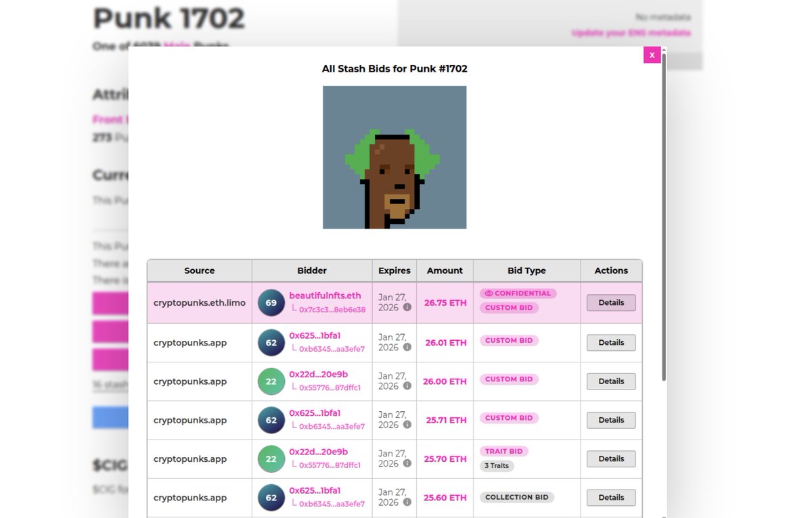The width and height of the screenshot is (812, 518).
Task: Open address 0xb6345...aa3efe7 in 26.01 ETH row
Action: pyautogui.click(x=332, y=350)
